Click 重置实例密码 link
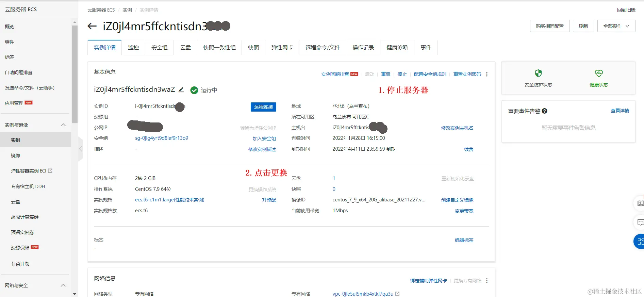644x297 pixels. [x=467, y=74]
